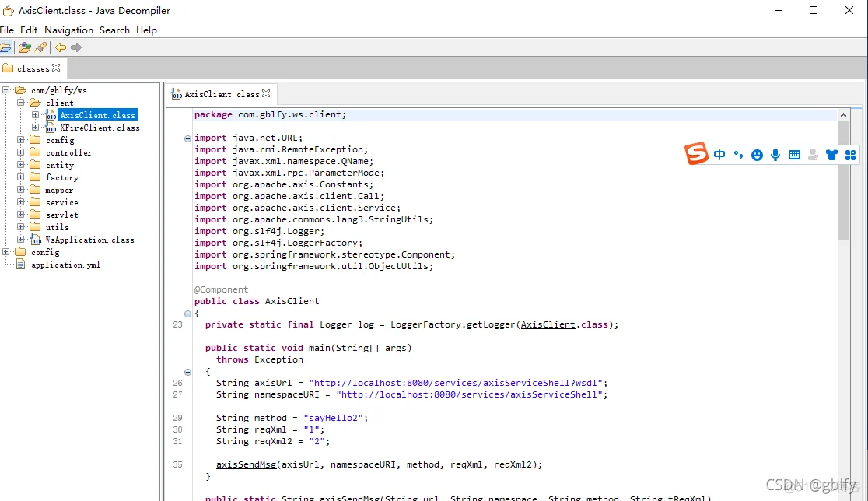Expand the service folder node
The image size is (868, 501).
21,202
